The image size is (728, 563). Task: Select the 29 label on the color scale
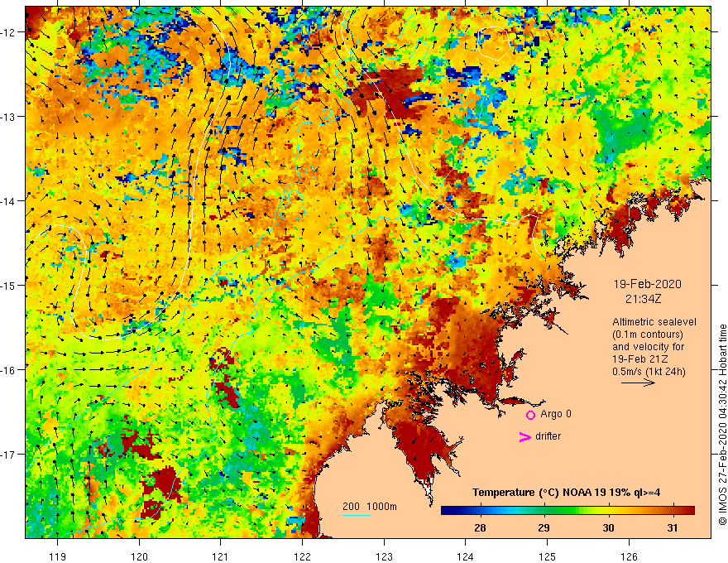tap(544, 527)
